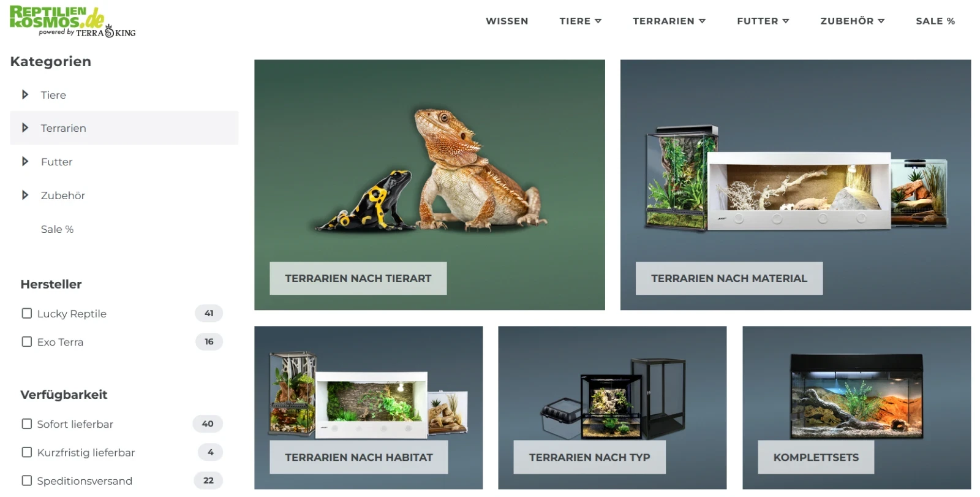This screenshot has height=497, width=980.
Task: Click the TERRARIEN NACH MATERIAL button
Action: click(729, 278)
